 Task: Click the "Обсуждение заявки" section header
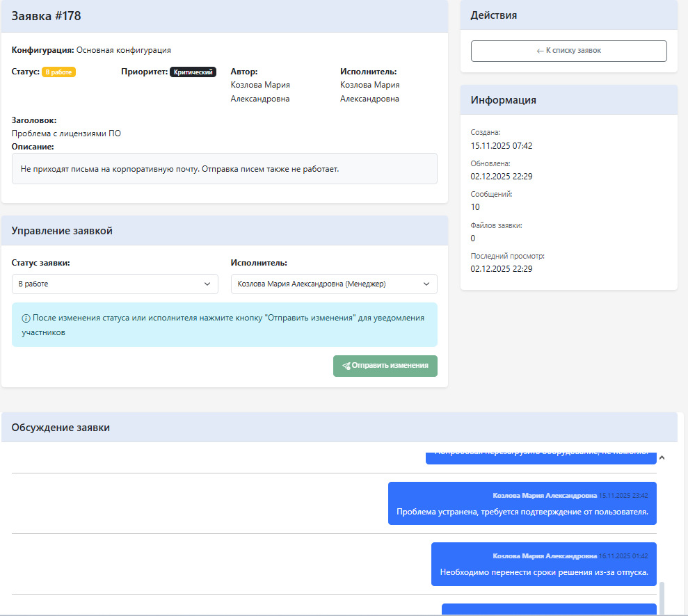pyautogui.click(x=61, y=428)
